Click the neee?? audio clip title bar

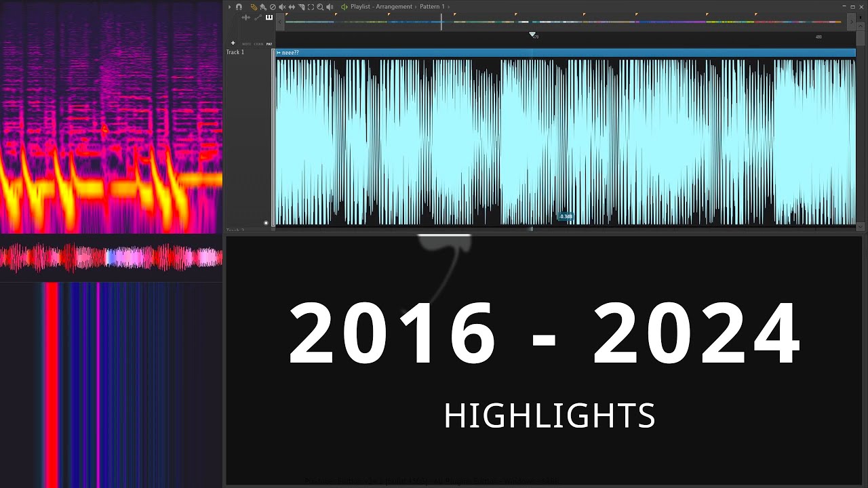point(566,53)
